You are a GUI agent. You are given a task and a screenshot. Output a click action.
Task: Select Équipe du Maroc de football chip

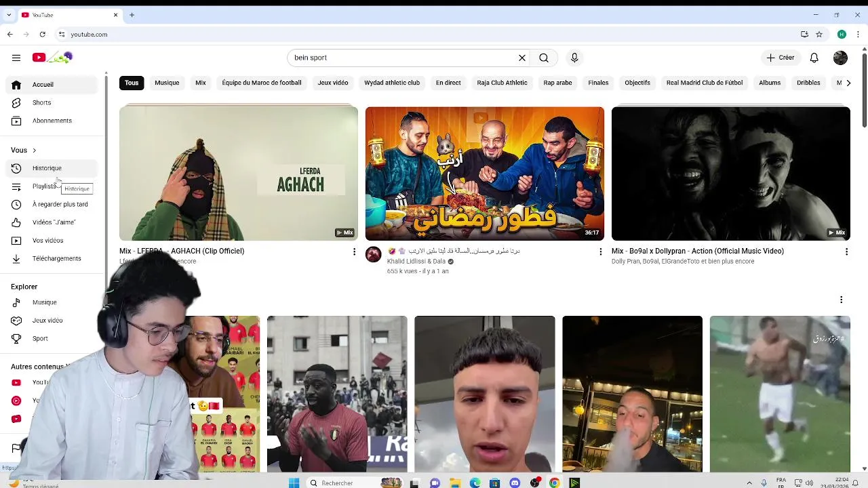(x=262, y=83)
